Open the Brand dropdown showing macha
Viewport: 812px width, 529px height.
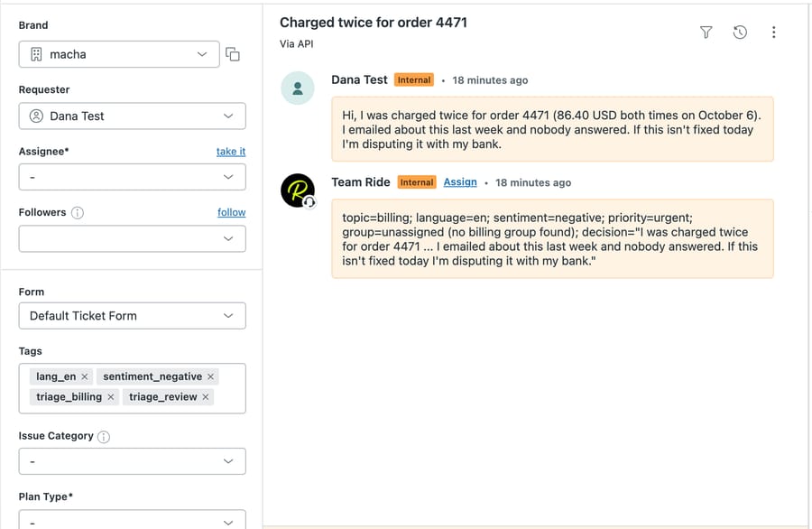[119, 54]
